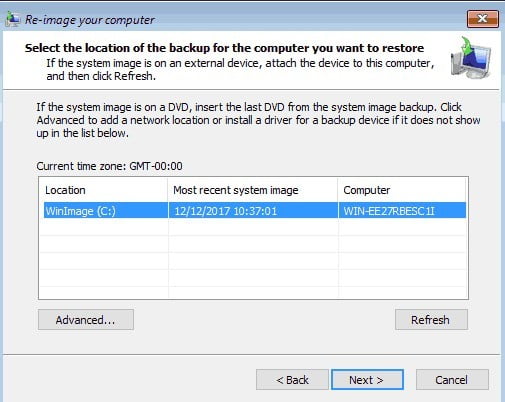The height and width of the screenshot is (402, 505).
Task: Go to the previous step with Back
Action: tap(292, 380)
